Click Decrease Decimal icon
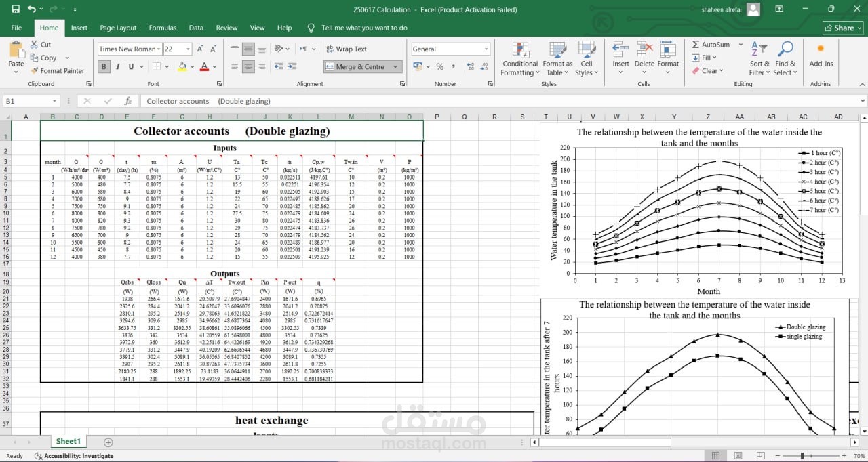Image resolution: width=868 pixels, height=462 pixels. (x=484, y=66)
